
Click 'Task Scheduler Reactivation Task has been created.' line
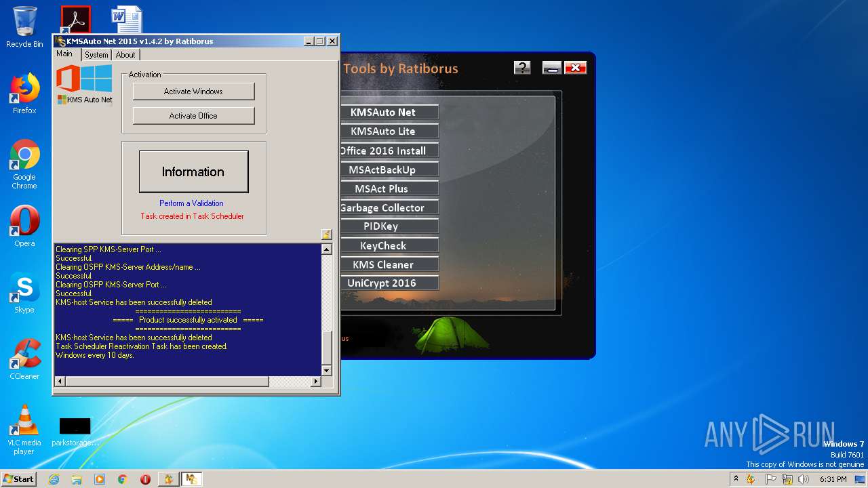coord(142,346)
